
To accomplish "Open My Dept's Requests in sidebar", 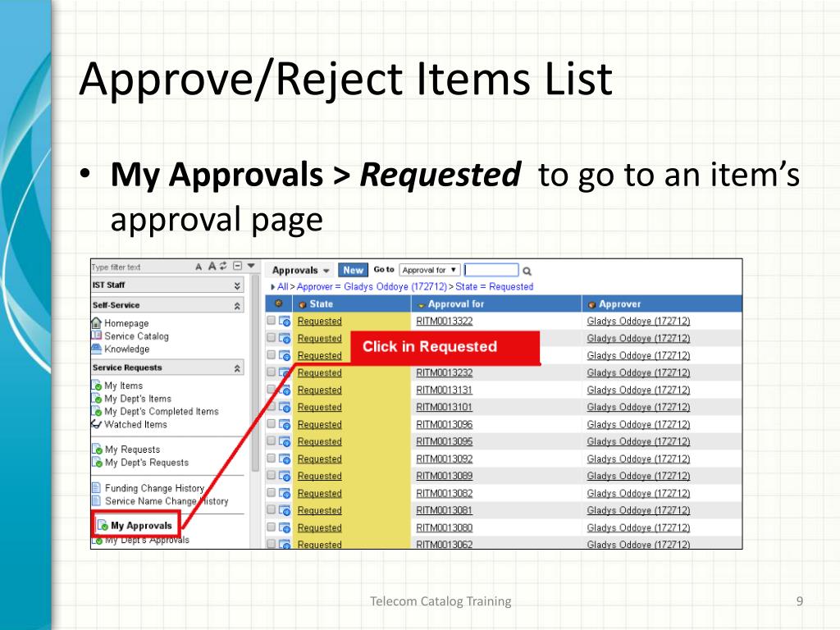I will pos(147,463).
